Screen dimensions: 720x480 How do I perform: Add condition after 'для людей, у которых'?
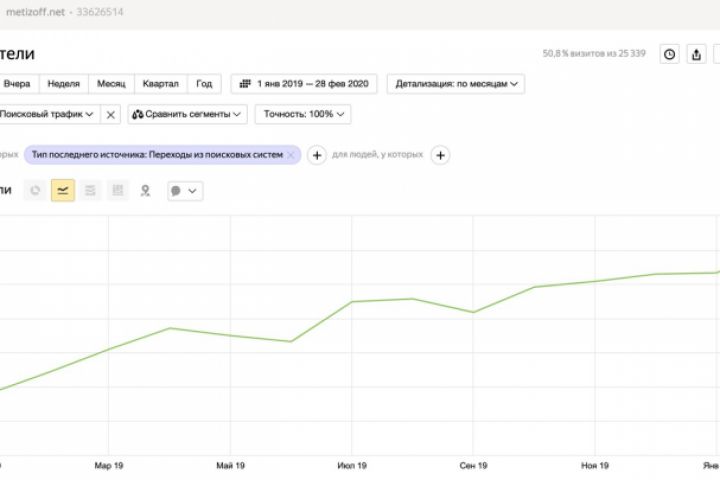441,155
